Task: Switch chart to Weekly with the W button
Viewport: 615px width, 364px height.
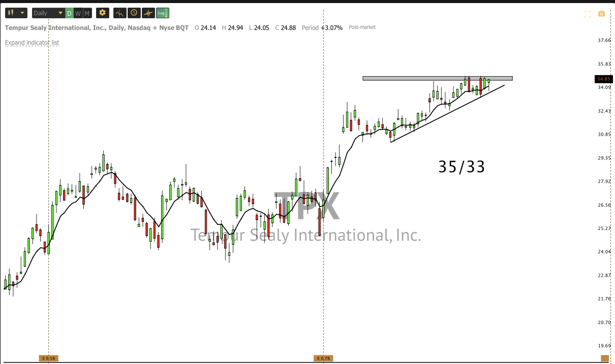Action: click(x=77, y=13)
